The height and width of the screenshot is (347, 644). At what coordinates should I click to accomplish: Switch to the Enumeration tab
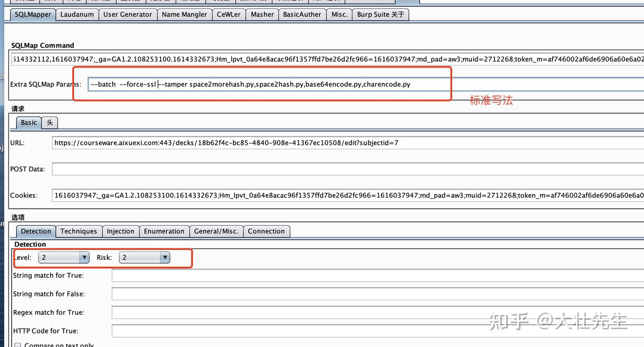(x=164, y=231)
